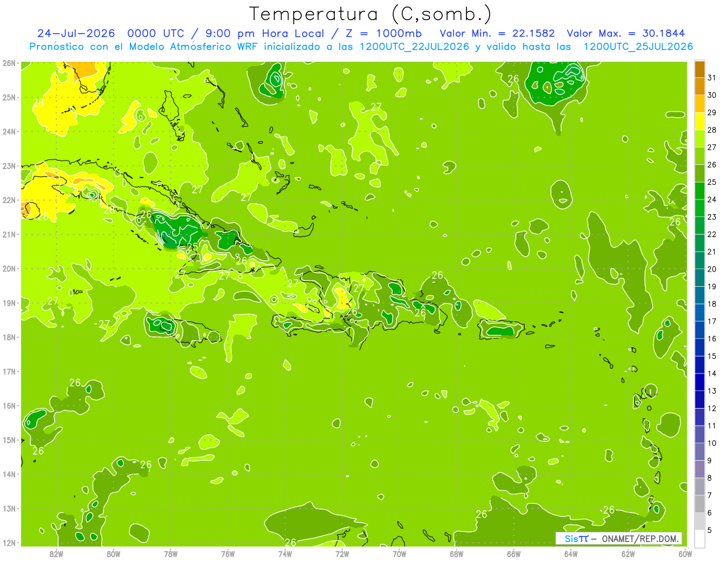
Task: Click the 23N latitude axis label
Action: click(x=8, y=166)
